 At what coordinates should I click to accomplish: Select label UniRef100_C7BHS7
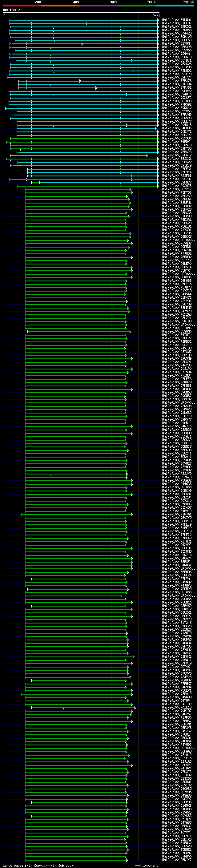click(x=177, y=721)
